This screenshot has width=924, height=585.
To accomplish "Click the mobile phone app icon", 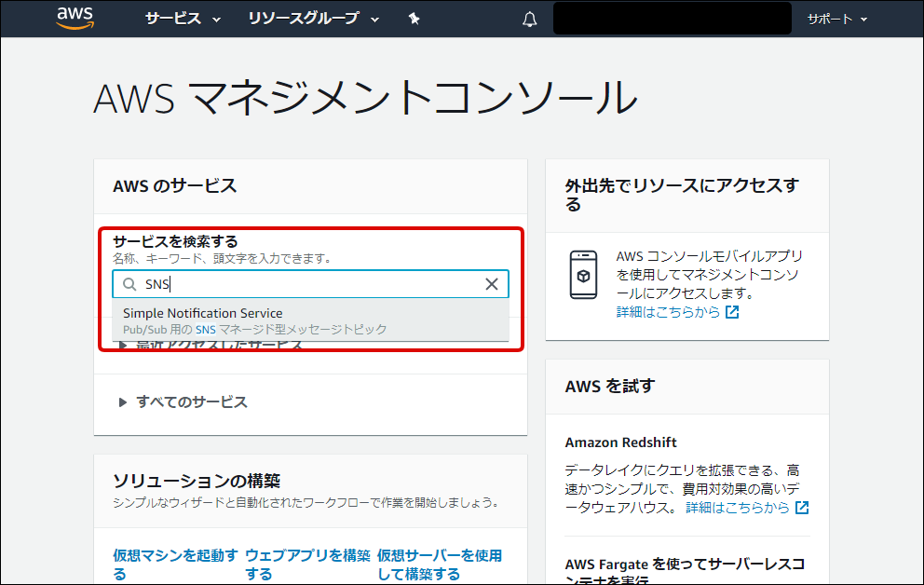I will (x=583, y=275).
